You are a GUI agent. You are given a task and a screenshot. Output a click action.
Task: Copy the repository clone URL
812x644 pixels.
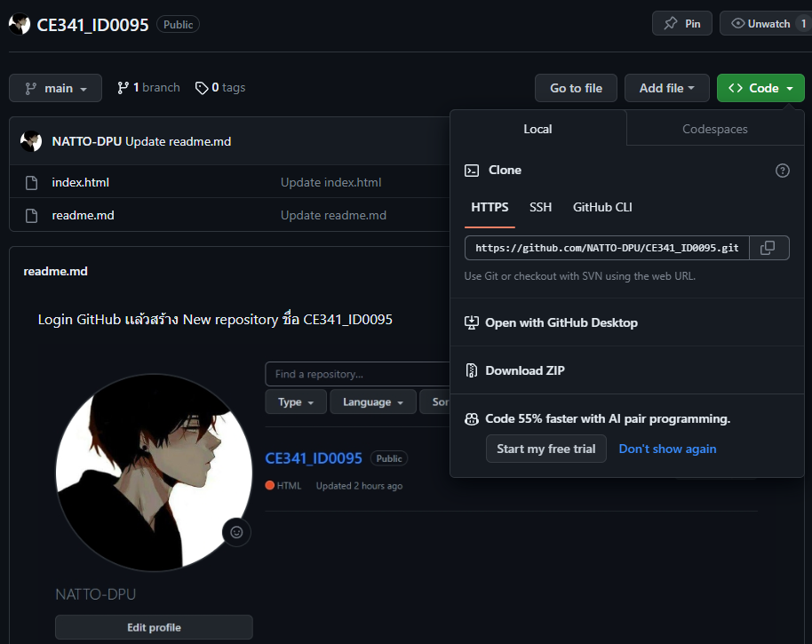pos(769,247)
